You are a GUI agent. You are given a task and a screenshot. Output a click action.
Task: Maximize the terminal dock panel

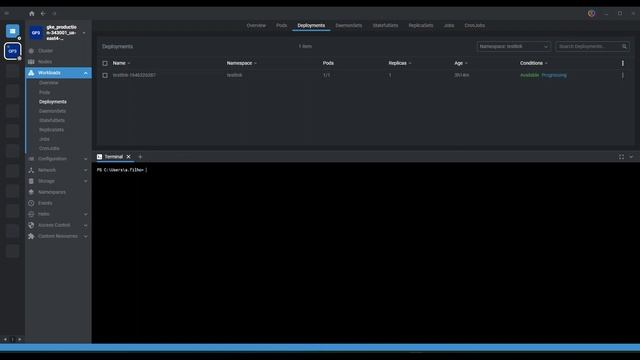coord(621,157)
